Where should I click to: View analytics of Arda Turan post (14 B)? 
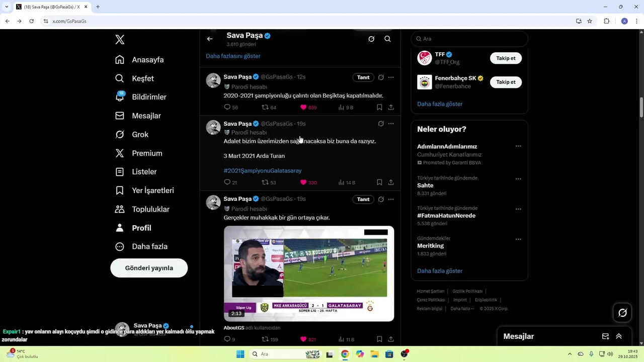click(x=347, y=183)
